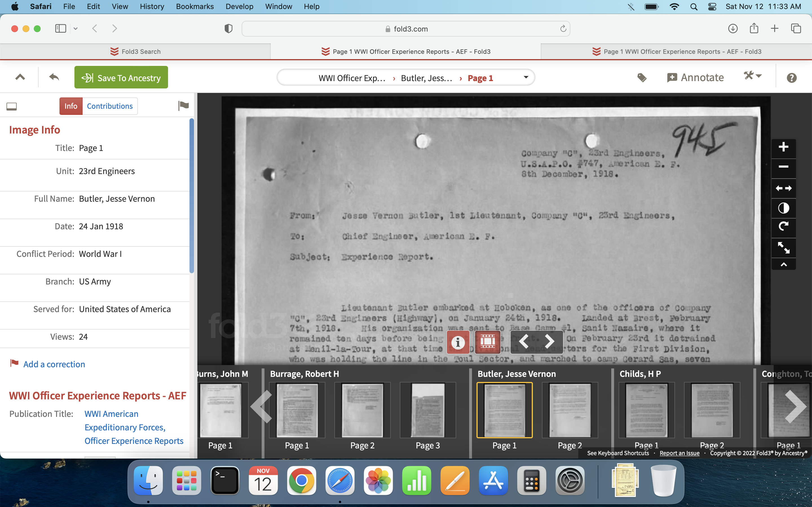Viewport: 812px width, 507px height.
Task: Open the breadcrumb Page 1 dropdown
Action: tap(526, 77)
